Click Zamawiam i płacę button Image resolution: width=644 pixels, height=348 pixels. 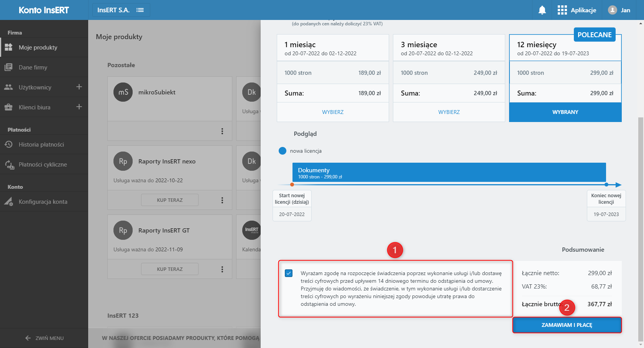pyautogui.click(x=567, y=325)
